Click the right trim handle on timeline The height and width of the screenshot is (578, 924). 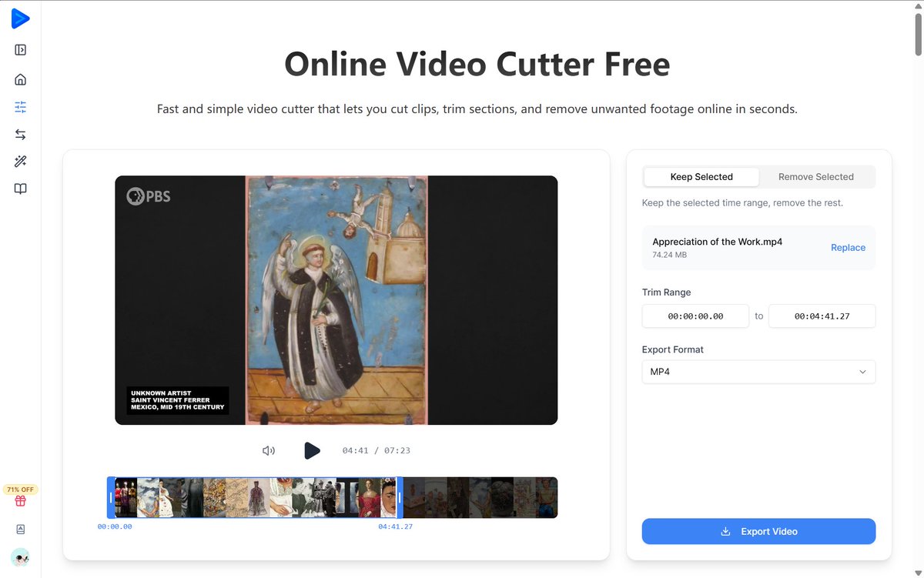coord(399,497)
